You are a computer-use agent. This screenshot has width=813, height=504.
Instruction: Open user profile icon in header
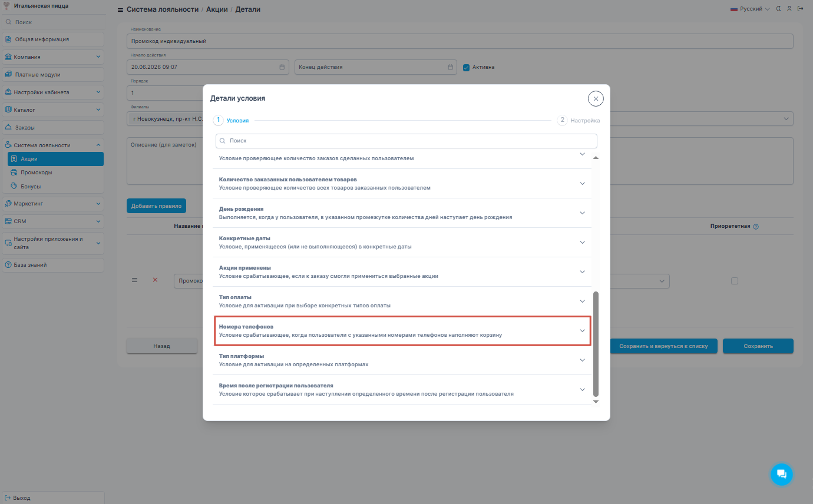click(x=789, y=9)
